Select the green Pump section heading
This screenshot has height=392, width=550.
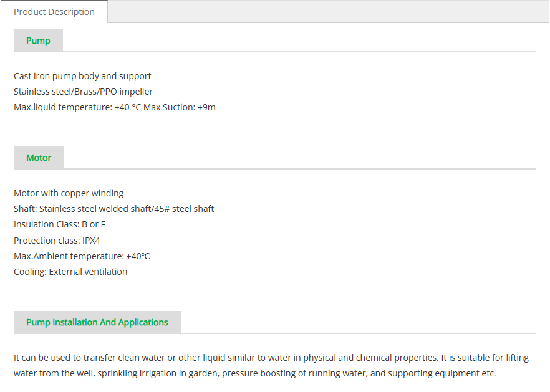pyautogui.click(x=38, y=41)
